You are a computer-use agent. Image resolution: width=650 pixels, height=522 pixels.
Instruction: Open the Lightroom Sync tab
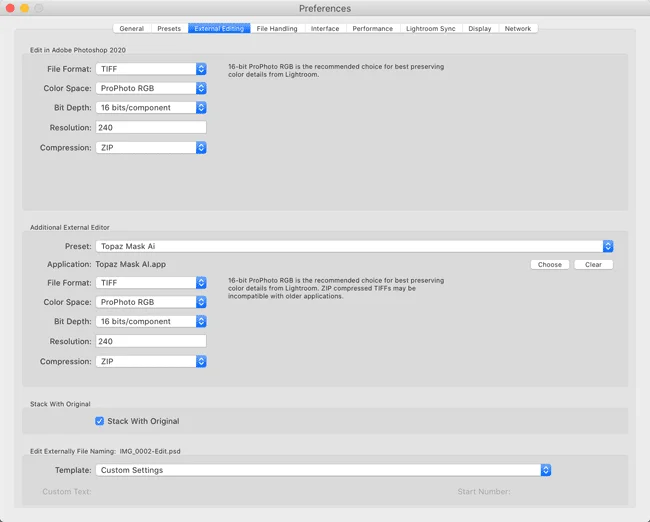pos(430,29)
